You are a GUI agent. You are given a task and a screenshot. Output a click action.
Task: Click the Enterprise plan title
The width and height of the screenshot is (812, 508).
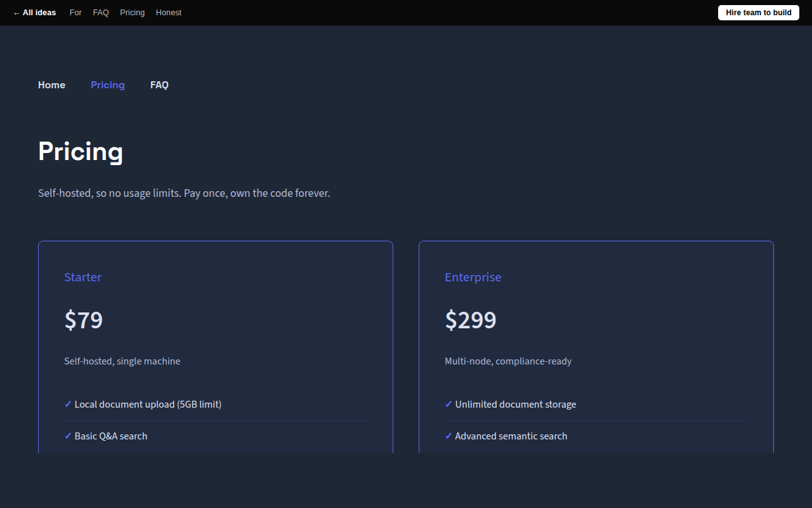click(x=473, y=277)
